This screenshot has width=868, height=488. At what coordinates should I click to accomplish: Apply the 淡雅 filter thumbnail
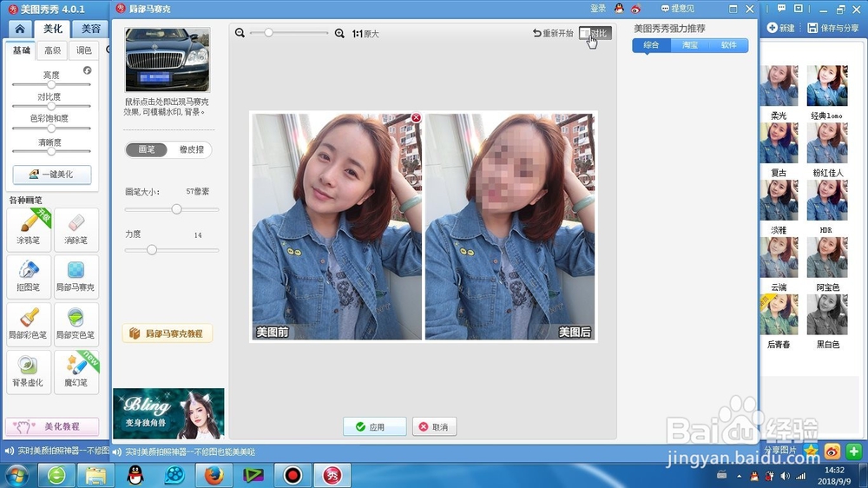point(779,200)
